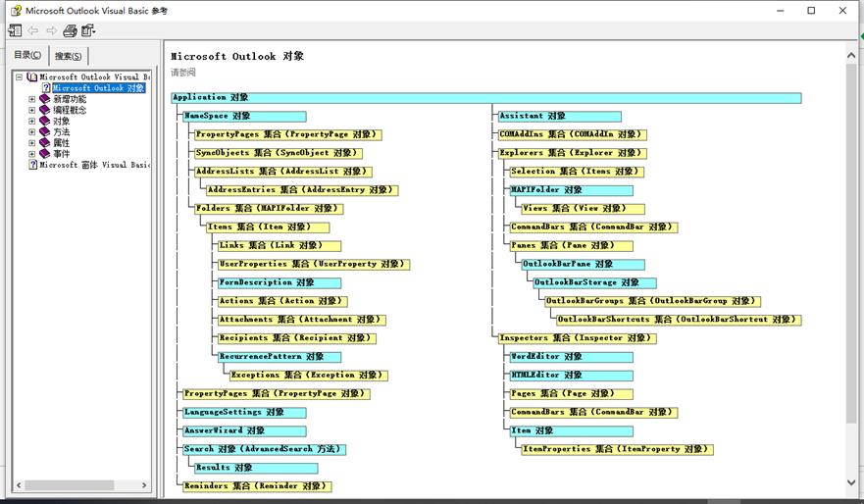Open the Views 集合 topic
The width and height of the screenshot is (864, 504).
click(x=583, y=209)
